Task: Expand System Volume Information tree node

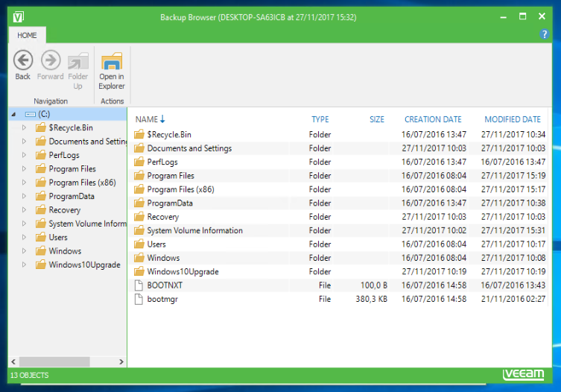Action: [24, 224]
